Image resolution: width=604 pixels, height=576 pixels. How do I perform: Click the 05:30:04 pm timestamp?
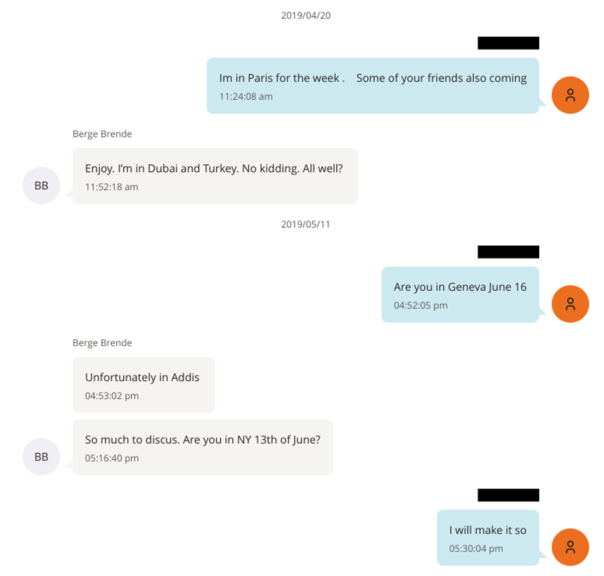click(476, 548)
